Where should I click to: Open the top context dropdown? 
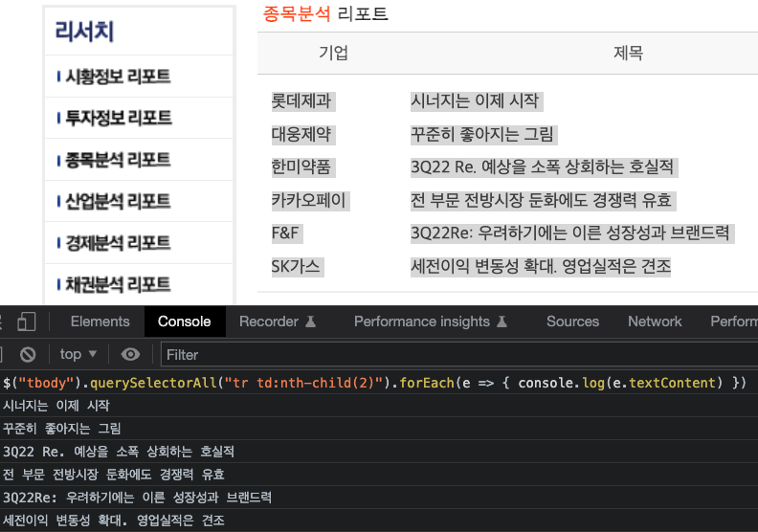click(78, 355)
